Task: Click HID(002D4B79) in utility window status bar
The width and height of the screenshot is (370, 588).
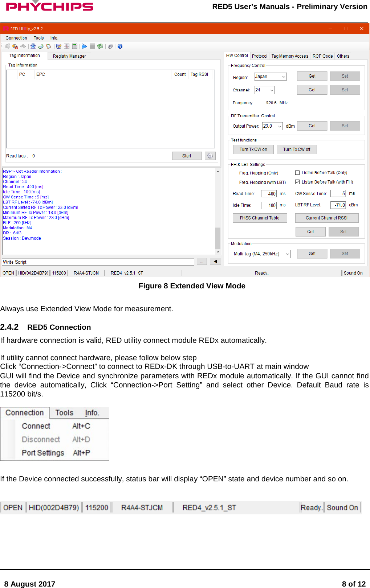Action: (33, 273)
